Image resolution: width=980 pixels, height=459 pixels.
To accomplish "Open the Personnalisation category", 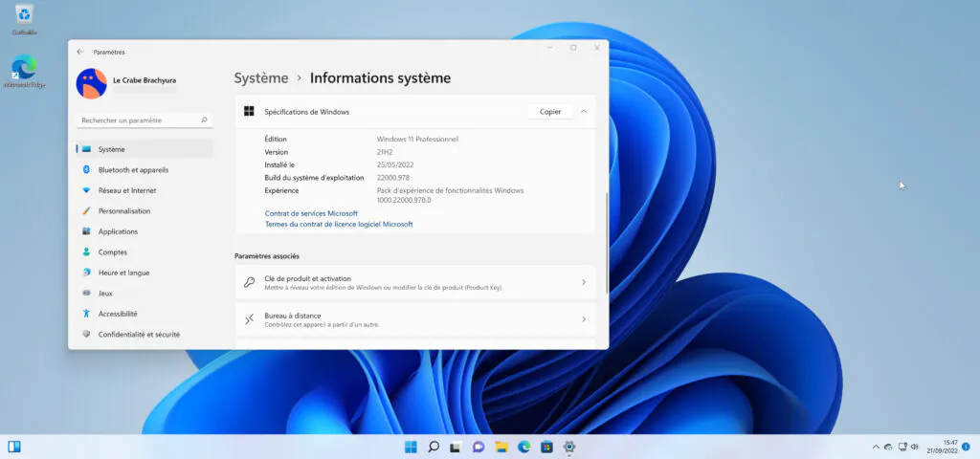I will point(145,211).
